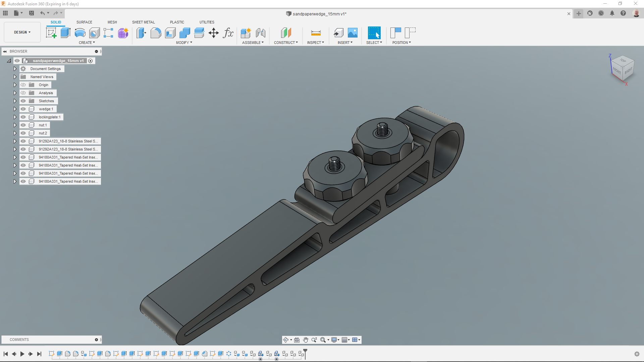The height and width of the screenshot is (362, 644).
Task: Expand the Named Views node
Action: (15, 77)
